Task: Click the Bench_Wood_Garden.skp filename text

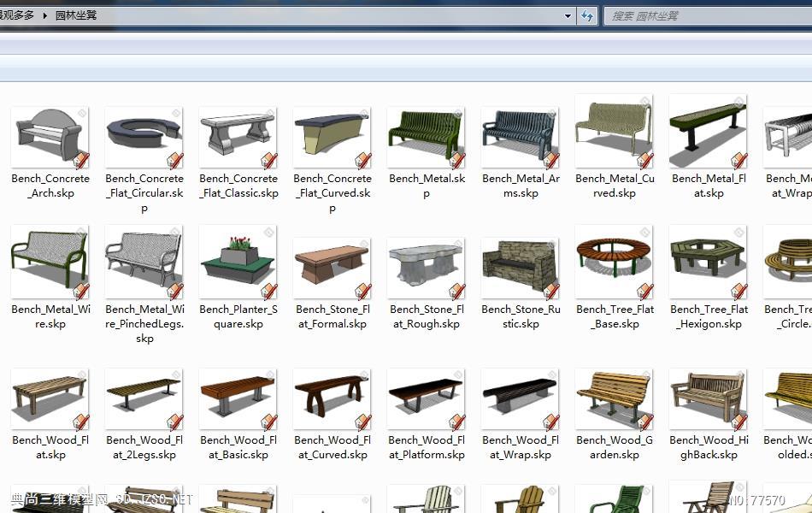Action: tap(615, 447)
